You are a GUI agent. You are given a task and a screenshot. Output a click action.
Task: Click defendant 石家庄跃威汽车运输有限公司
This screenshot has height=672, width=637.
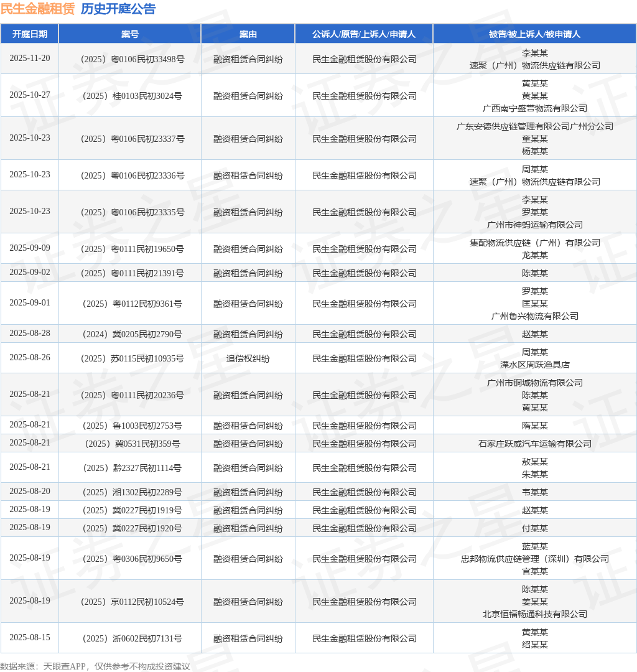tap(534, 444)
